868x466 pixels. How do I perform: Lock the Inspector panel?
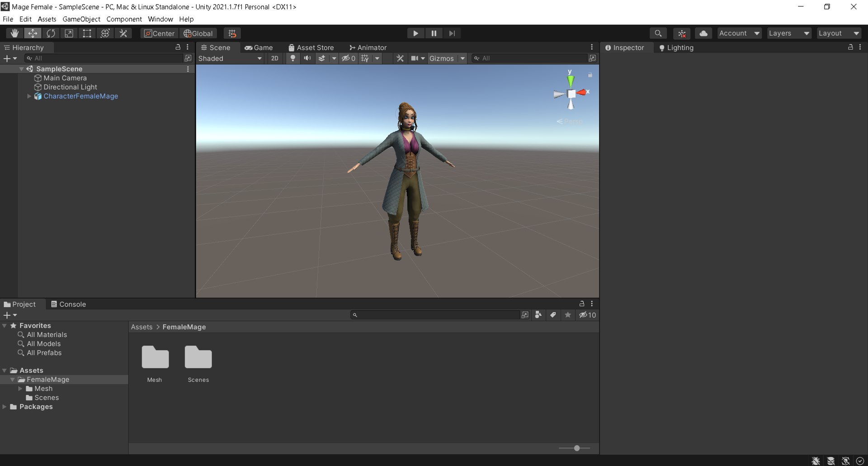coord(850,47)
